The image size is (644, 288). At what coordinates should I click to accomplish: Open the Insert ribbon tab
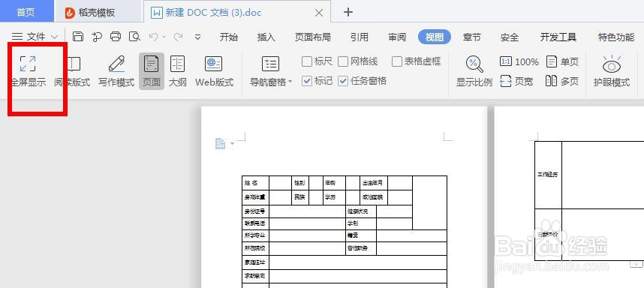pos(266,37)
